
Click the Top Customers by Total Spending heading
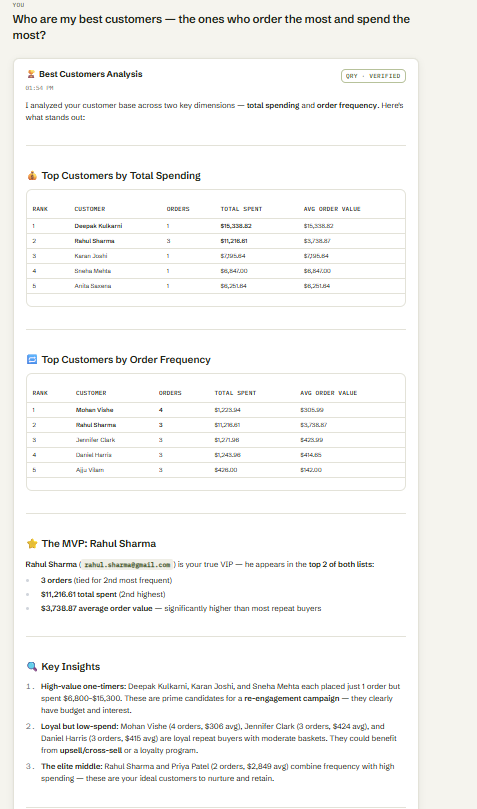[121, 176]
